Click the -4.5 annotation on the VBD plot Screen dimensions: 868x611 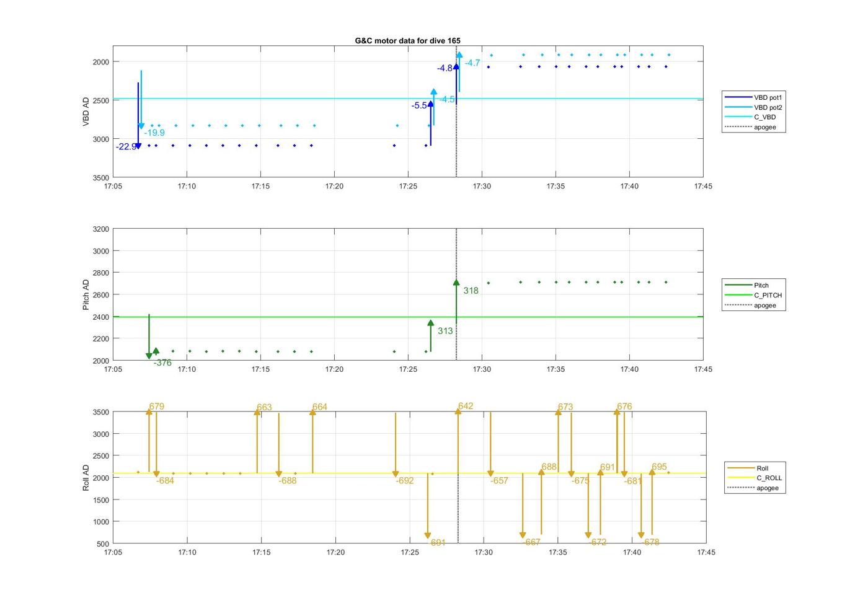click(447, 99)
